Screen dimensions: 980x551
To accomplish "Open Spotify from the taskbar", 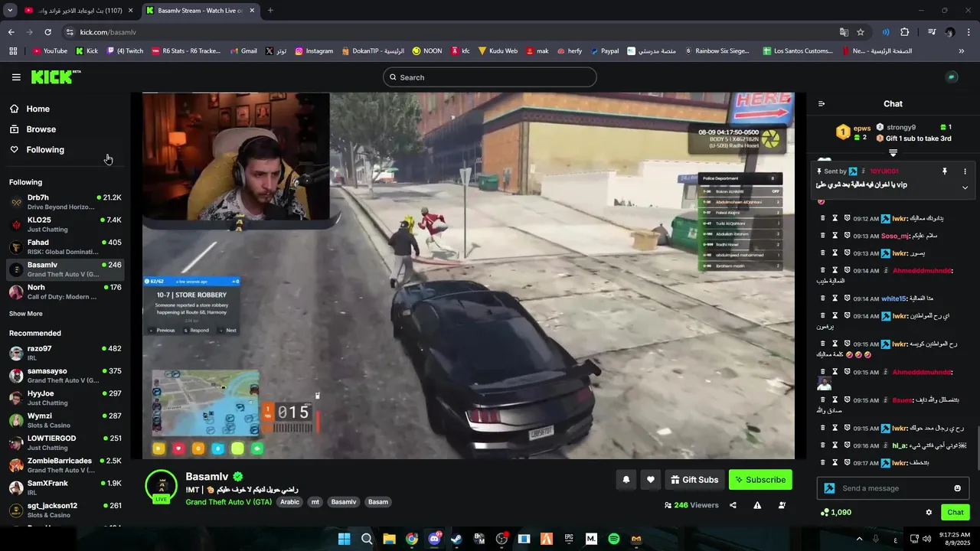I will [613, 539].
